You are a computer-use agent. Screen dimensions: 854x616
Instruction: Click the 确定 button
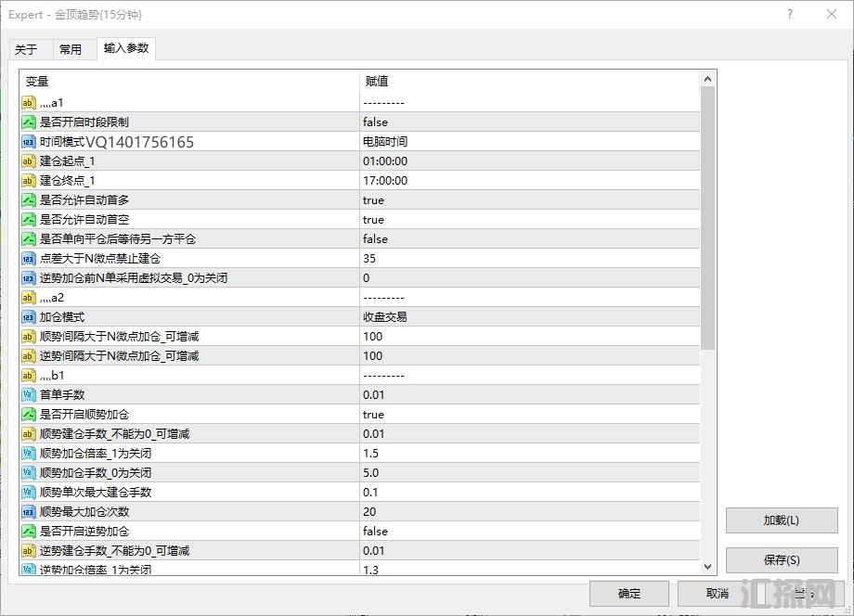pyautogui.click(x=628, y=594)
